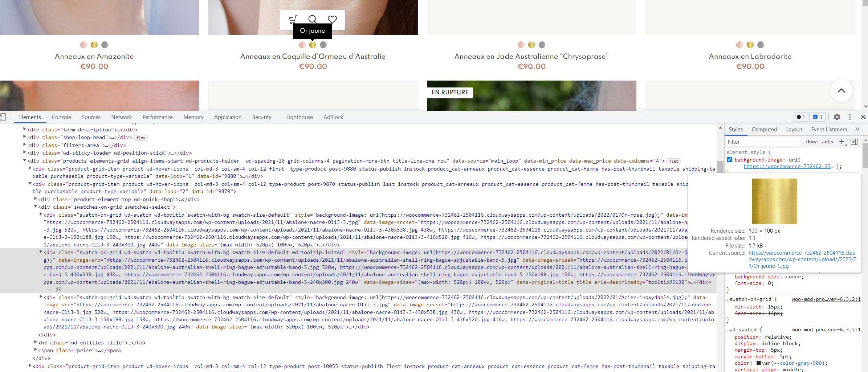Open the Sources tab
The image size is (868, 372).
point(91,117)
